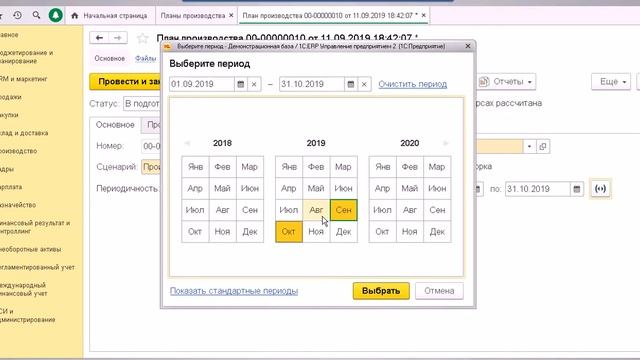Select Июн 2019 in period picker
This screenshot has width=640, height=360.
tap(343, 189)
